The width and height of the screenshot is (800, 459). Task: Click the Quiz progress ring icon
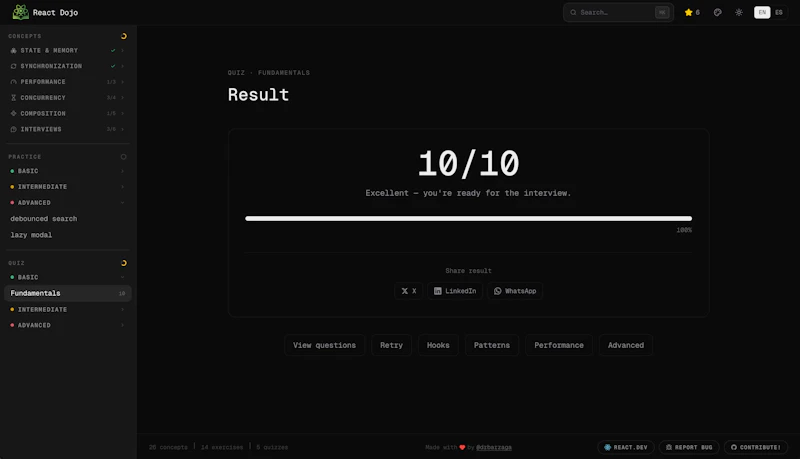(x=123, y=263)
